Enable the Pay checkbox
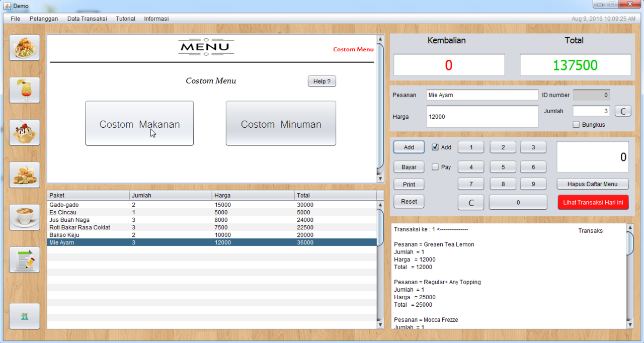This screenshot has width=644, height=343. pos(435,167)
